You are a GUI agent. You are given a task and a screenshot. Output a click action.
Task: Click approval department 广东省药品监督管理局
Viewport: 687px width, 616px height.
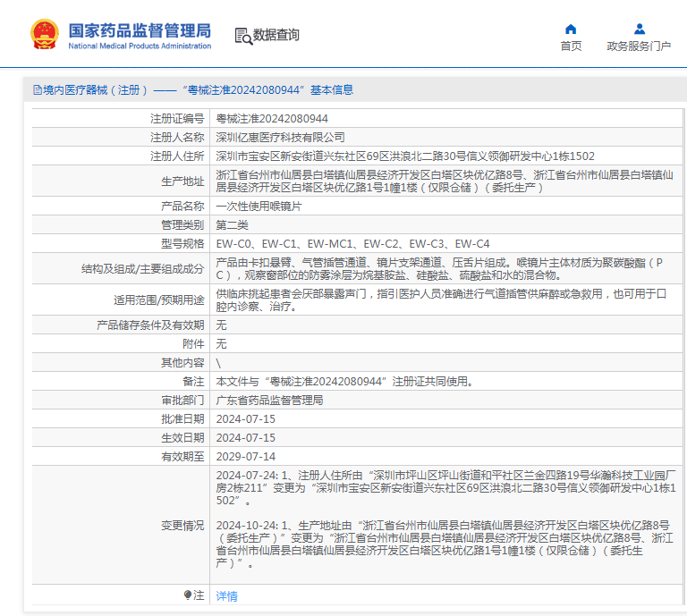269,400
